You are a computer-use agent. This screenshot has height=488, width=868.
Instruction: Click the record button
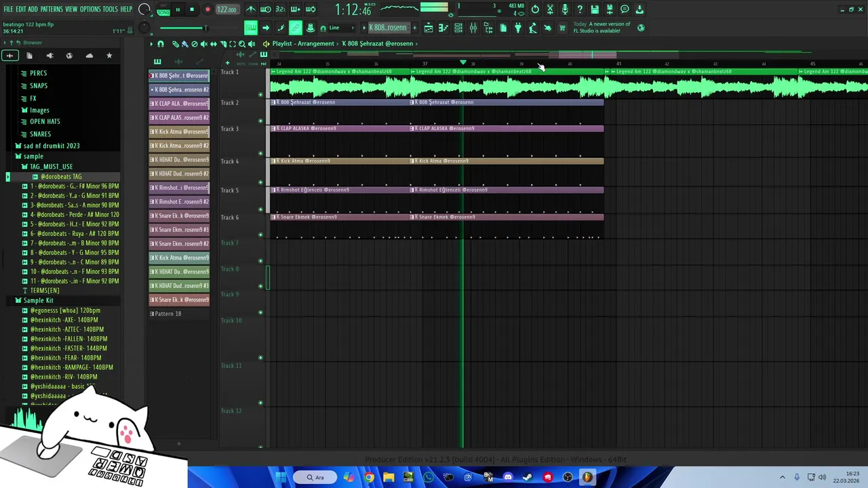pos(208,9)
